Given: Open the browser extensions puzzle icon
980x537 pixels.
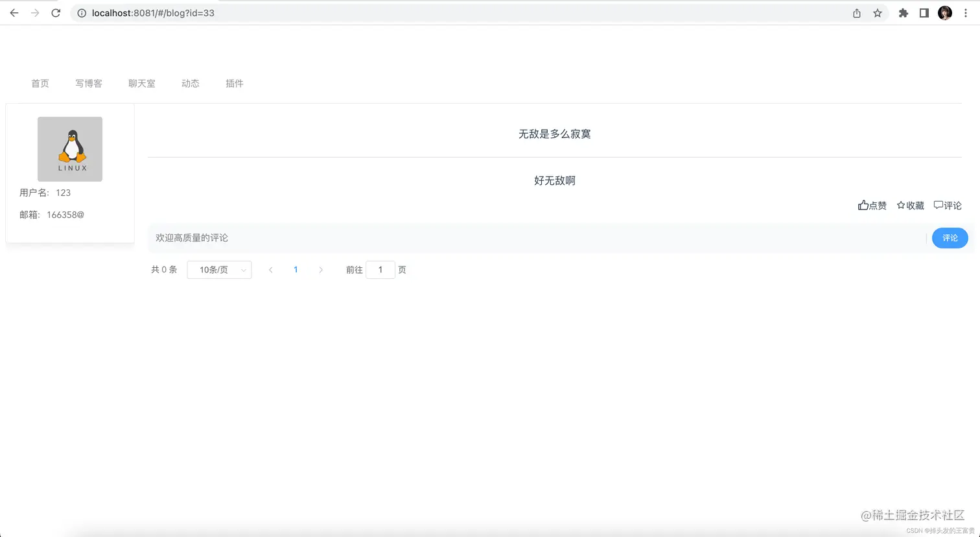Looking at the screenshot, I should (x=903, y=12).
